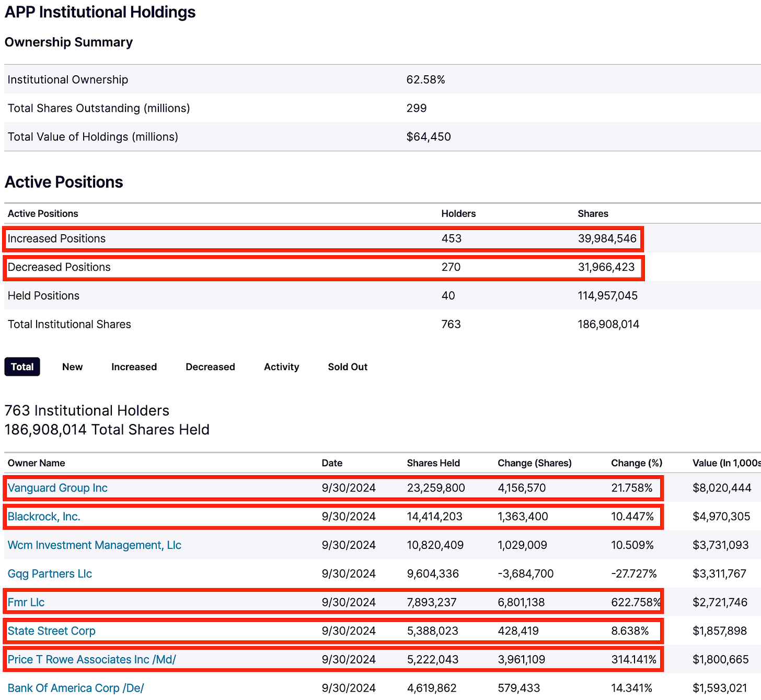The width and height of the screenshot is (761, 700).
Task: Open the Decreased tab
Action: click(210, 366)
